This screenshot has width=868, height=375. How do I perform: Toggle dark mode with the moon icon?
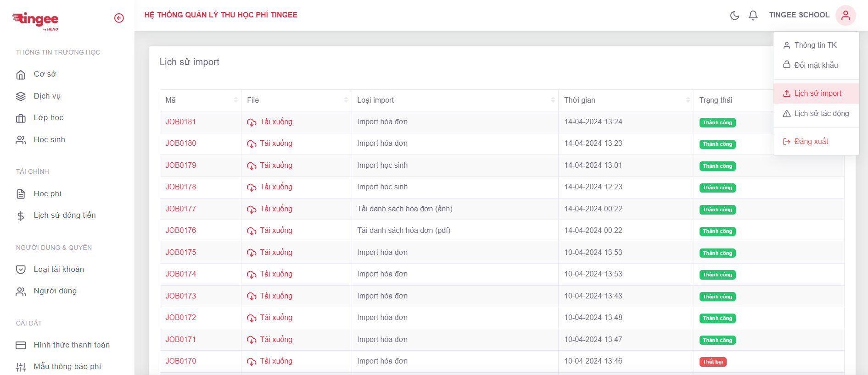pos(734,16)
